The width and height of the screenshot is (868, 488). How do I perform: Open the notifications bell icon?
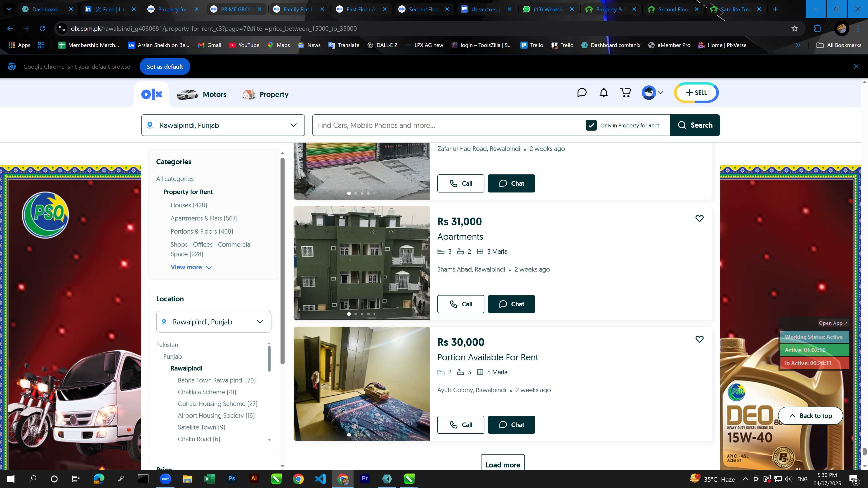click(604, 93)
